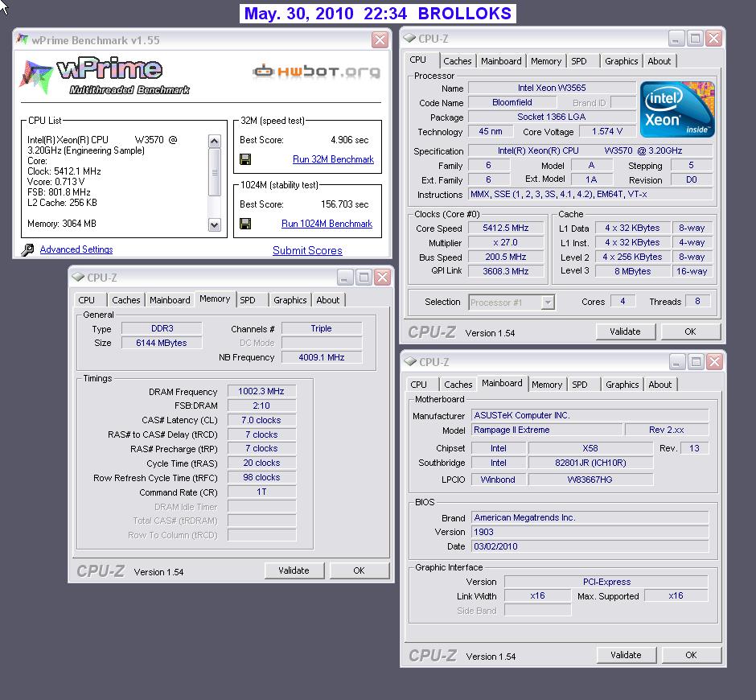Open About tab in CPU-Z Mainboard window
The height and width of the screenshot is (700, 756).
pos(660,385)
